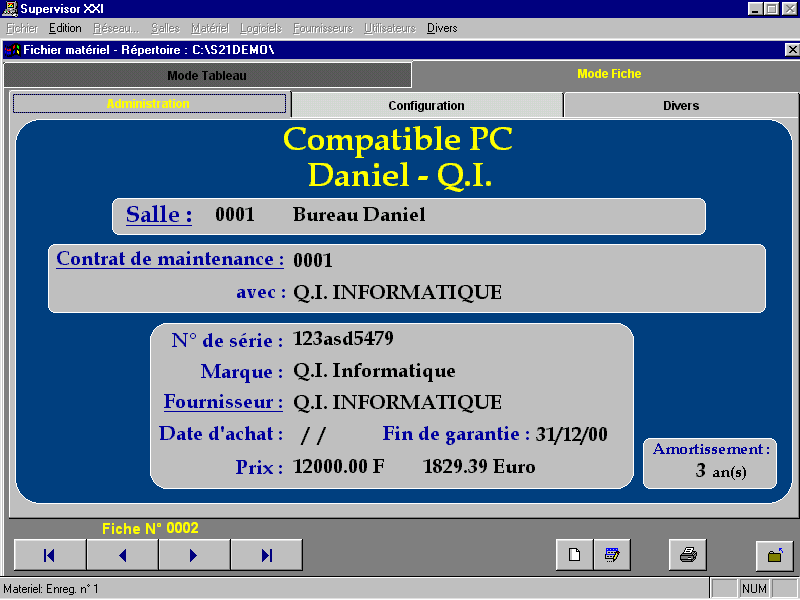800x600 pixels.
Task: Click the edit record notepad icon
Action: [x=612, y=555]
